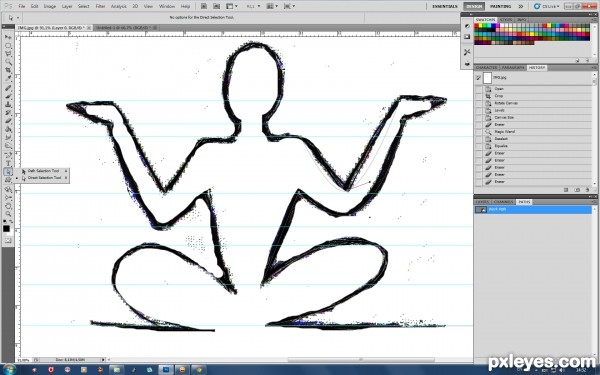Select the Crop tool
Viewport: 600px width, 375px height.
tap(8, 70)
